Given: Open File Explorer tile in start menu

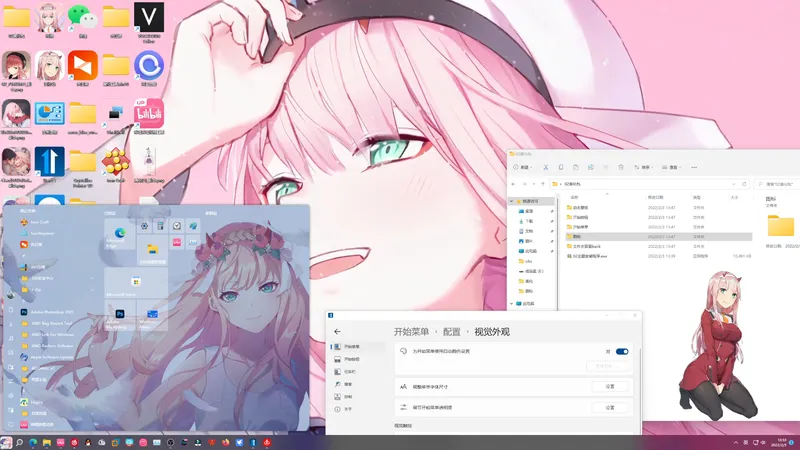Looking at the screenshot, I should [152, 251].
